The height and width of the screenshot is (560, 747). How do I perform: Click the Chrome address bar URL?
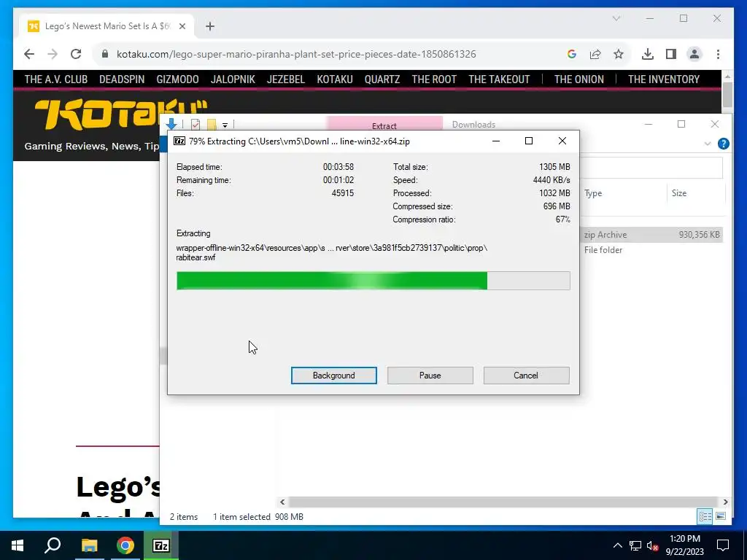click(296, 54)
